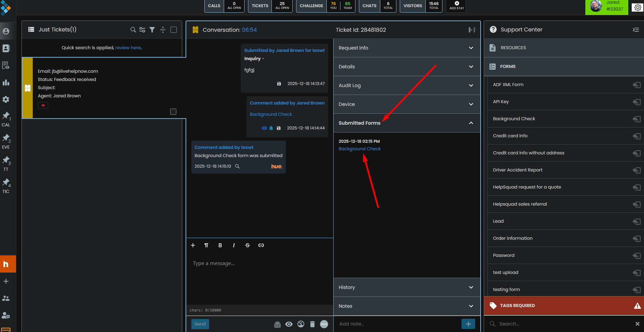The height and width of the screenshot is (332, 644).
Task: Click the 'review here' link
Action: 128,48
